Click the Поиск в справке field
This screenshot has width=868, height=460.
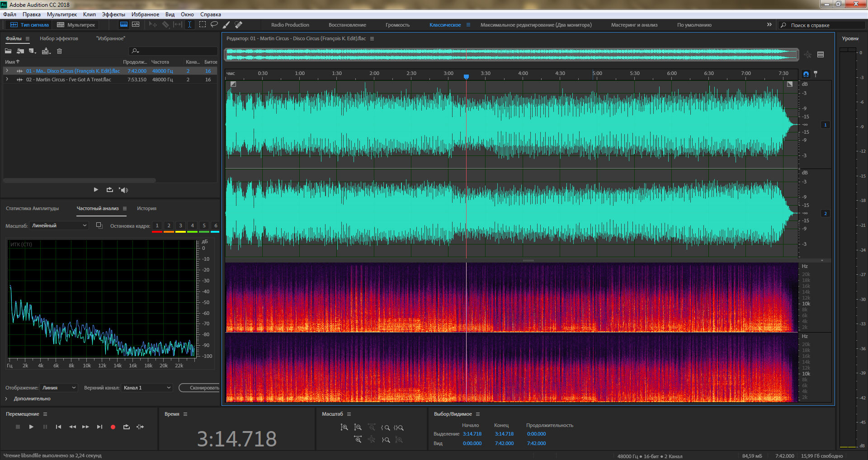tap(823, 25)
